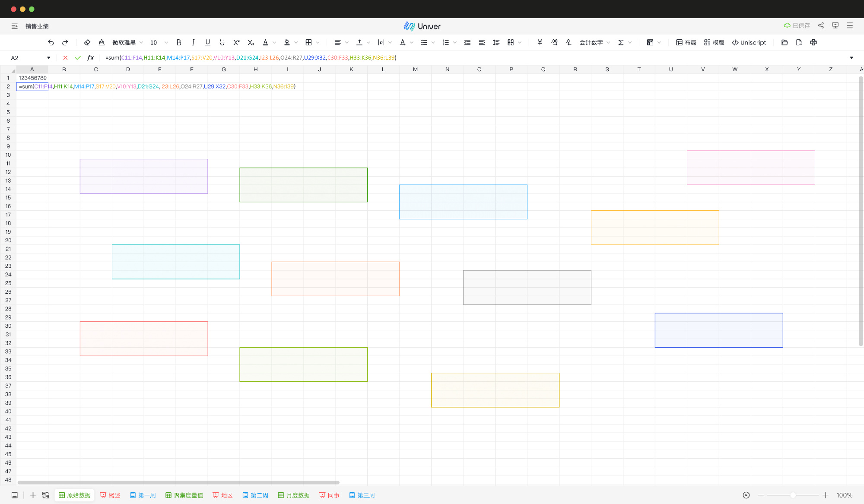The width and height of the screenshot is (864, 504).
Task: Click the 模版 template button
Action: 714,42
